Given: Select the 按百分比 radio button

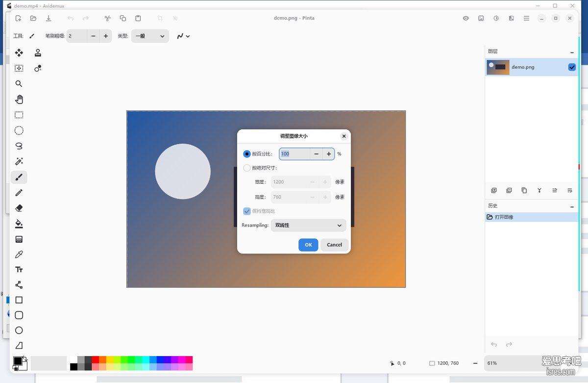Looking at the screenshot, I should click(247, 154).
